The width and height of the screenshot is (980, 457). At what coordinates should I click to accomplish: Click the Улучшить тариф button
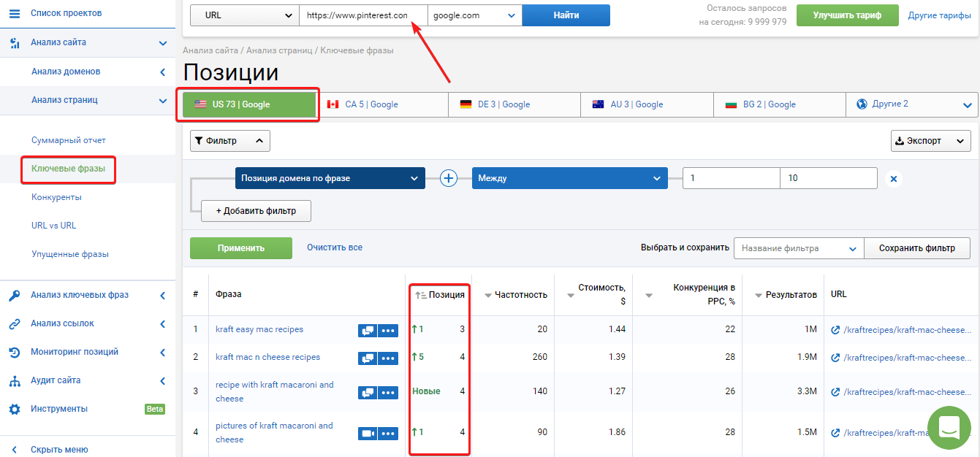pyautogui.click(x=848, y=15)
